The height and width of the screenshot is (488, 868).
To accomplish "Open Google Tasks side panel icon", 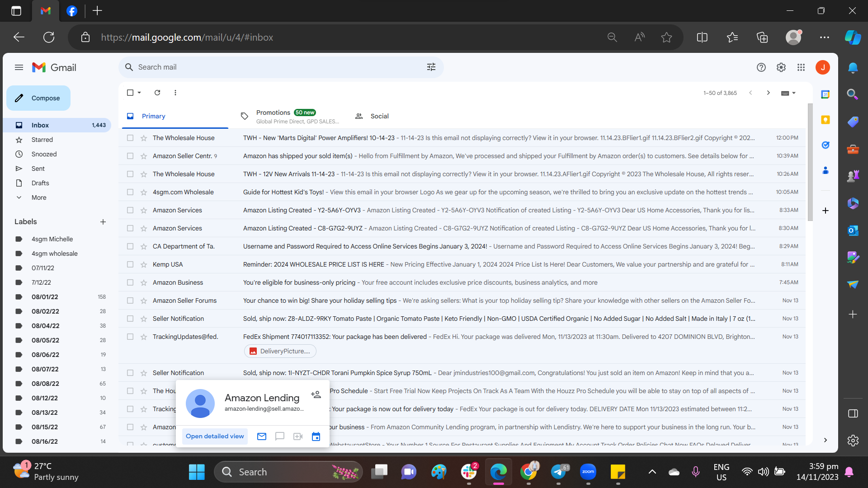I will 826,145.
